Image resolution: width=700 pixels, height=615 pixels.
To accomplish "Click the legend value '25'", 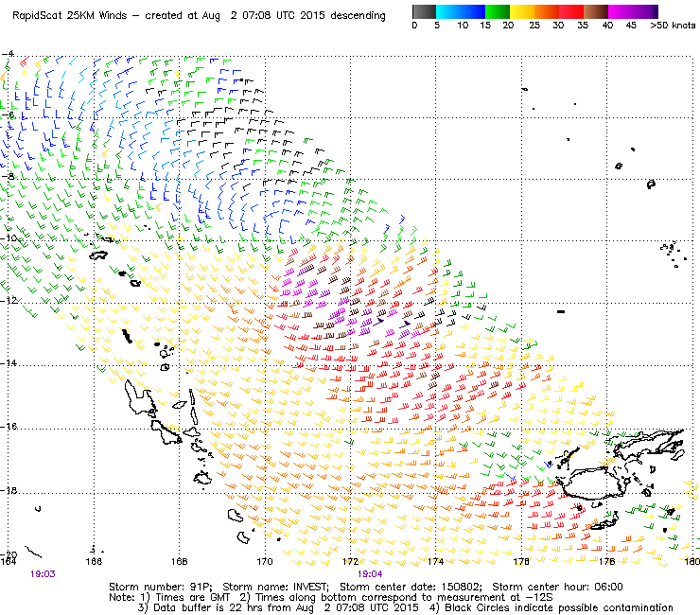I will coord(534,26).
